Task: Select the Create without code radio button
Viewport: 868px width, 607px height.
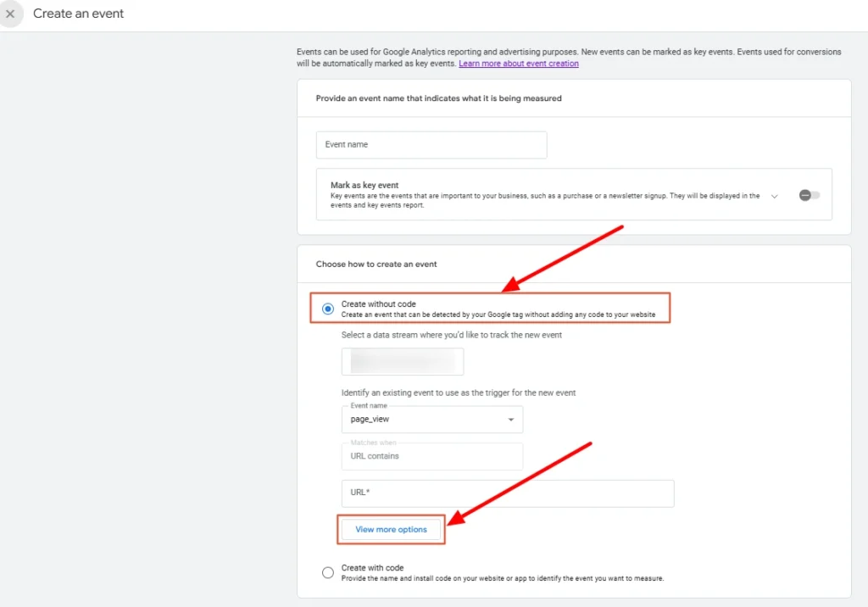Action: (328, 309)
